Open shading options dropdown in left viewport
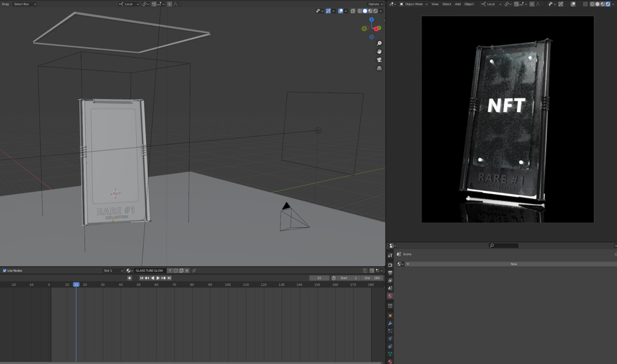617x364 pixels. tap(381, 11)
